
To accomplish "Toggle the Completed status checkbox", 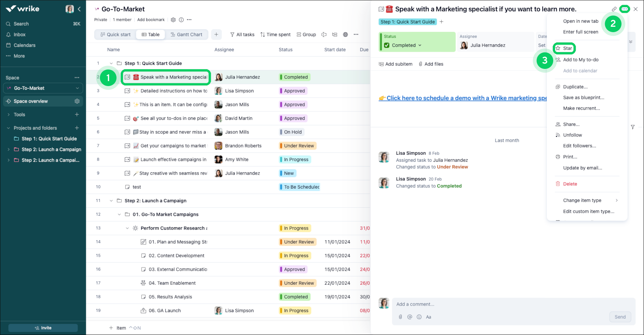I will [x=387, y=45].
